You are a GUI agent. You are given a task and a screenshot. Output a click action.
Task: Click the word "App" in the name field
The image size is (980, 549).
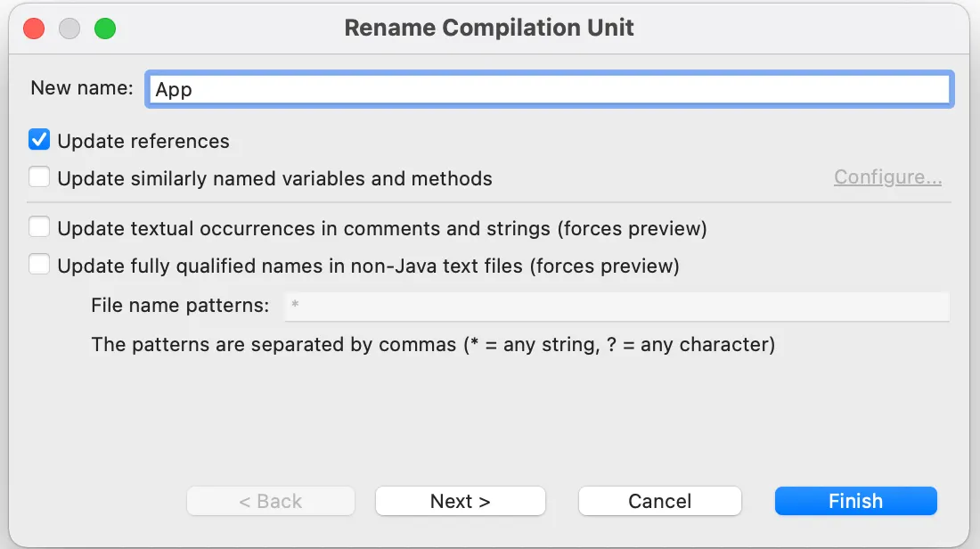pos(174,89)
